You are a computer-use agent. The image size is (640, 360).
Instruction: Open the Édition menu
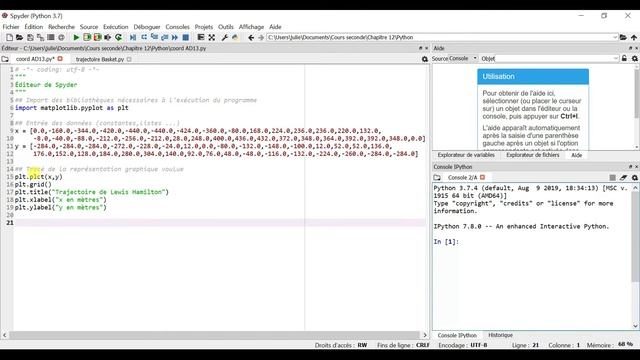pos(33,27)
